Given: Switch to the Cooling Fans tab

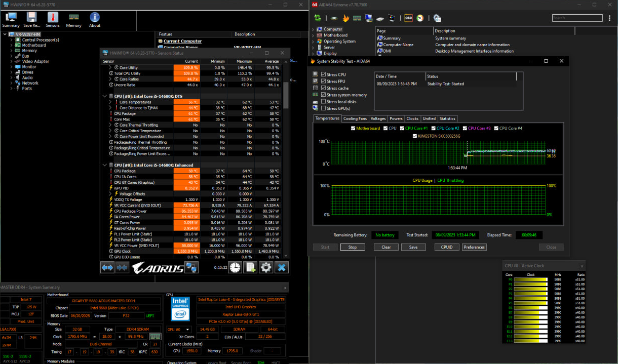Looking at the screenshot, I should (x=355, y=118).
